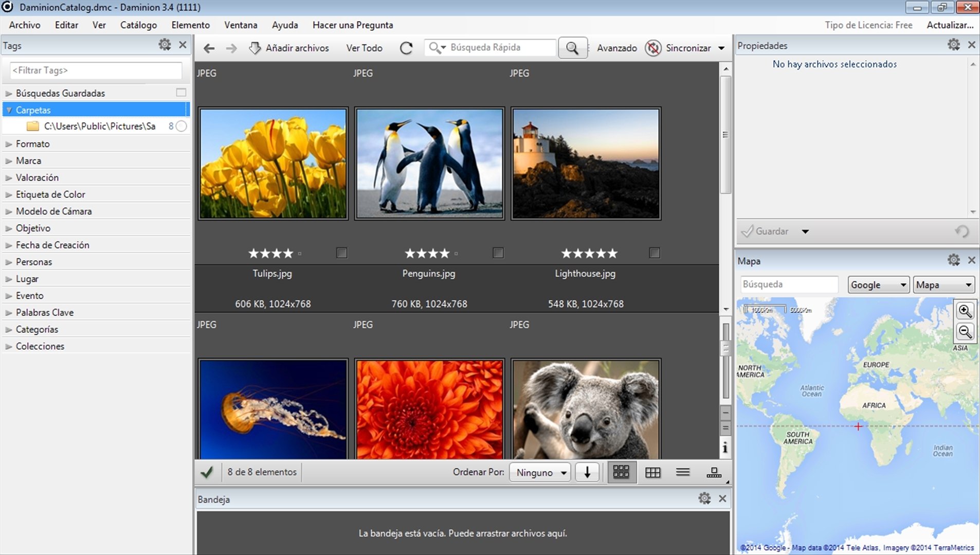Open Mapa panel settings gear
980x555 pixels.
[x=954, y=260]
